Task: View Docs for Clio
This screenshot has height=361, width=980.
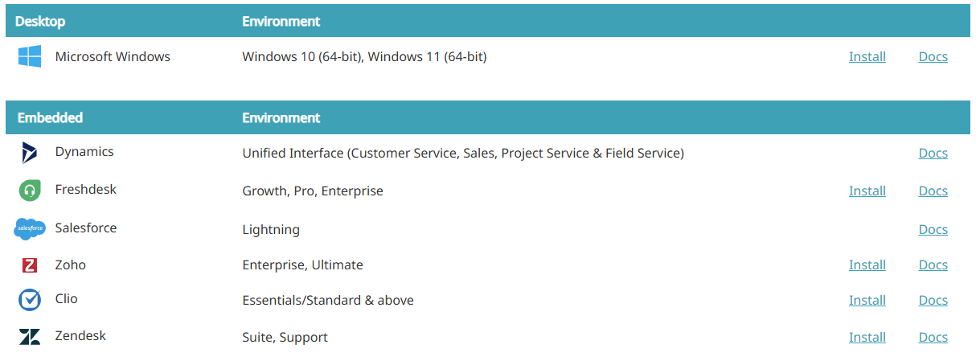Action: (x=933, y=300)
